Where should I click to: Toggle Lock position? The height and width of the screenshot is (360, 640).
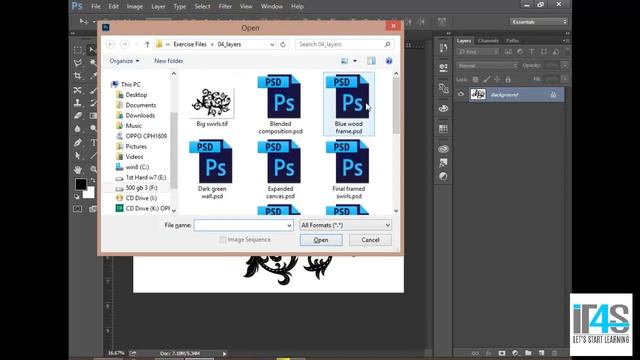pyautogui.click(x=497, y=79)
